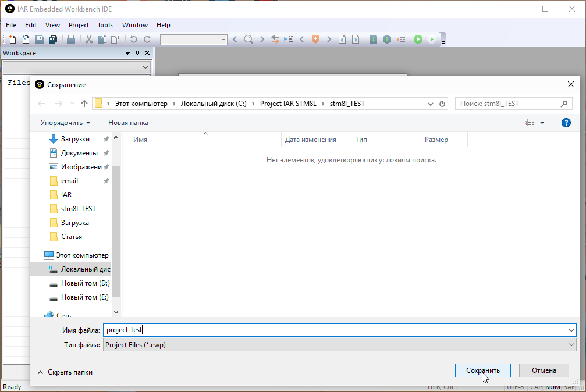
Task: Click the Find Previous arrow left of magnifier
Action: (235, 39)
